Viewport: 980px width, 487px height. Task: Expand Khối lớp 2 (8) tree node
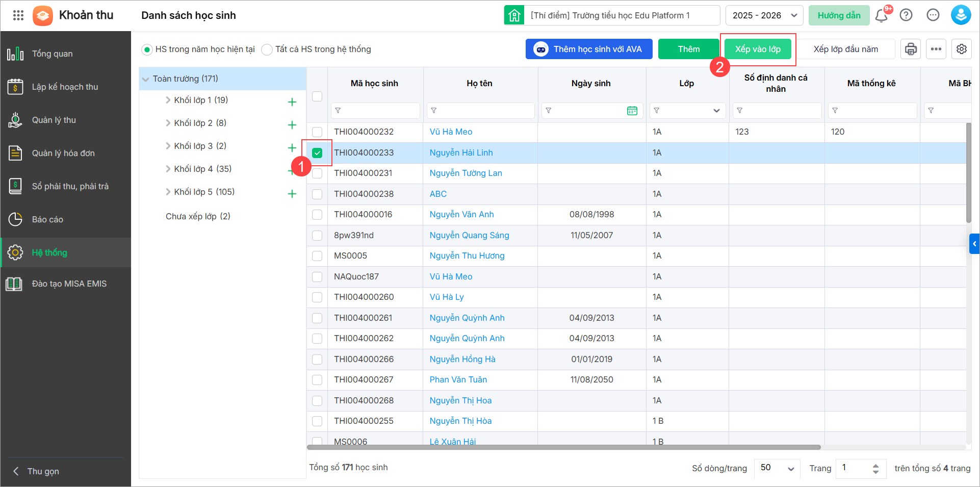pos(168,123)
